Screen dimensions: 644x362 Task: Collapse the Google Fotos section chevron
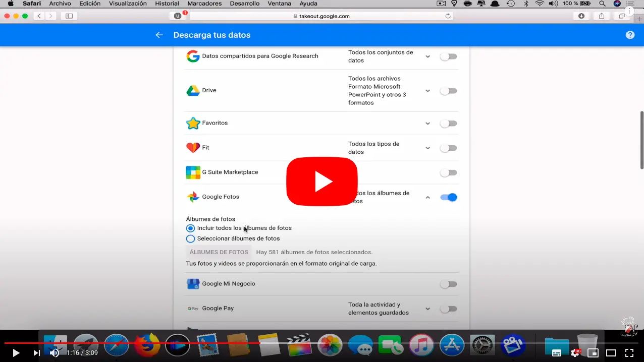pyautogui.click(x=427, y=198)
